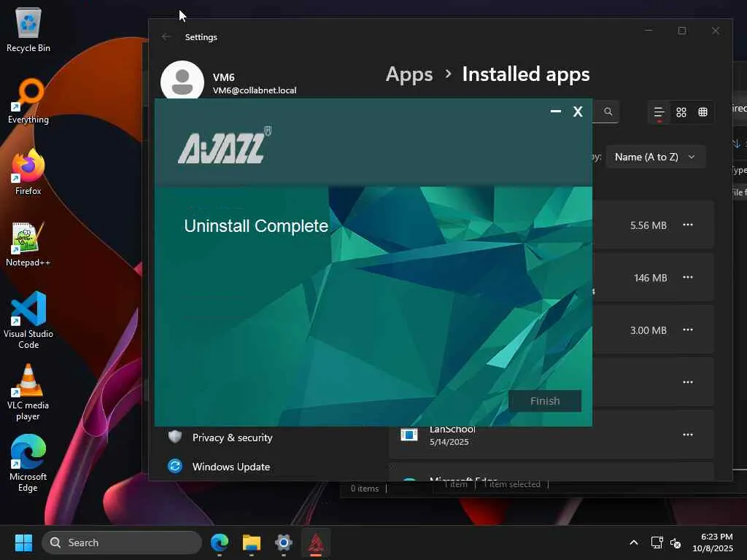747x560 pixels.
Task: Open more options for the 5.56 MB app
Action: click(687, 225)
